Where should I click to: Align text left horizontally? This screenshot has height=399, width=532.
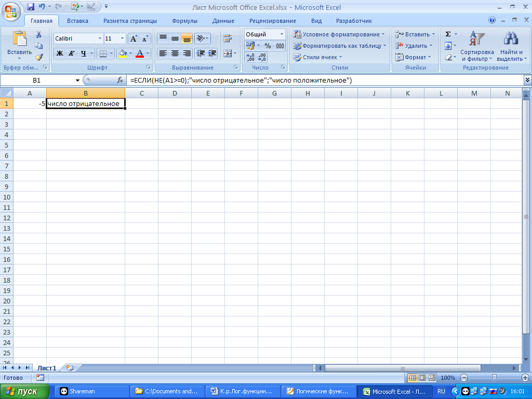(163, 54)
